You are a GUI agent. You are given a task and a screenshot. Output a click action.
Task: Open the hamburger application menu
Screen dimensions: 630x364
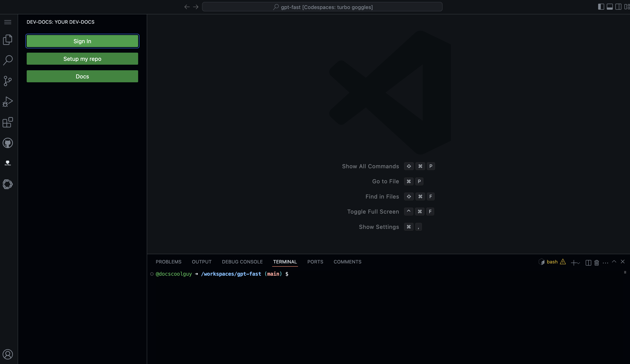pyautogui.click(x=8, y=22)
